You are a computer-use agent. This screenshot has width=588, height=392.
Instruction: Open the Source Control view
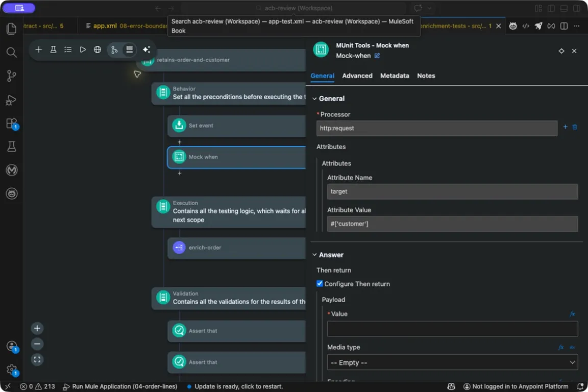pyautogui.click(x=11, y=76)
